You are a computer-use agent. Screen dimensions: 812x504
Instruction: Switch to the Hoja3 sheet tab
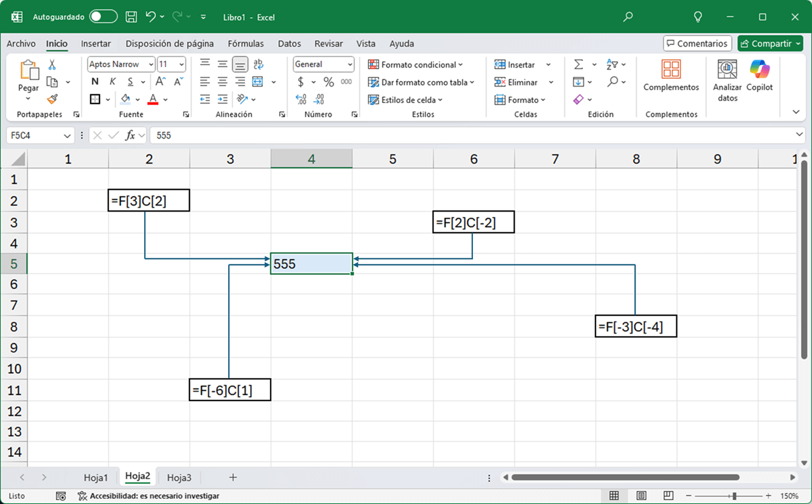179,478
